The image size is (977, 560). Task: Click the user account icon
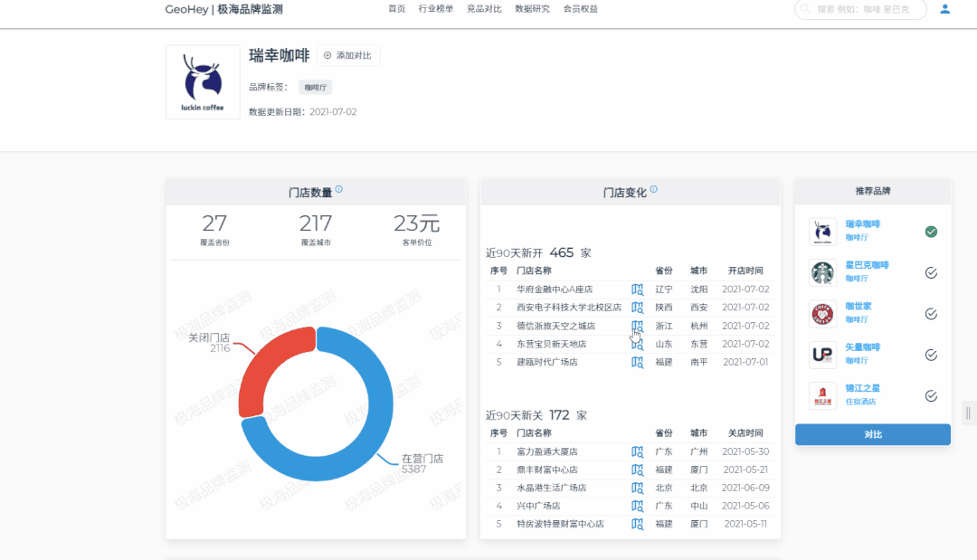coord(944,9)
